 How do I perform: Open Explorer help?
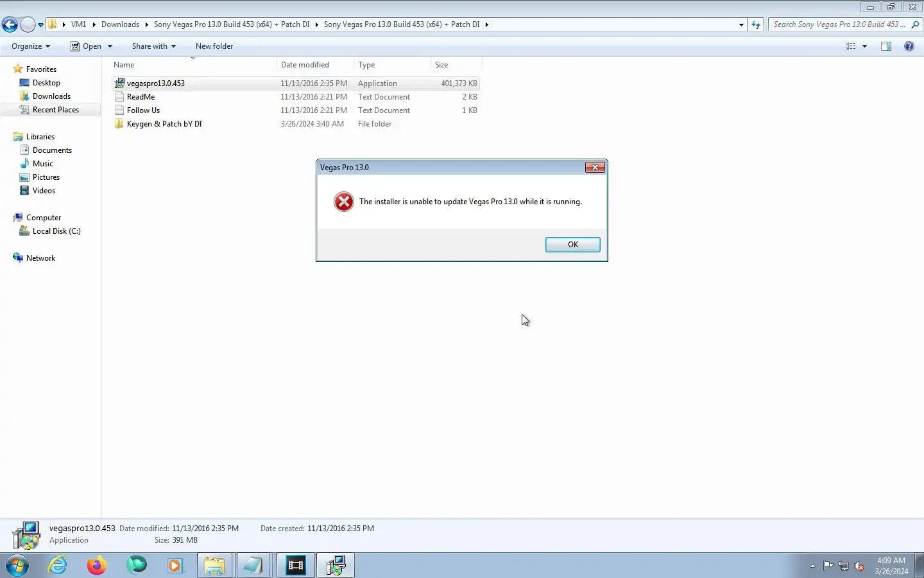click(x=909, y=46)
